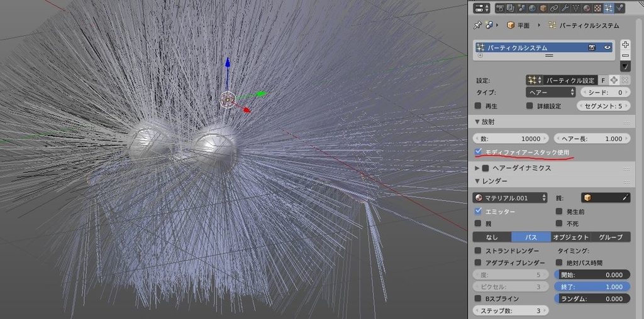Add new particle settings with plus icon
The image size is (644, 319).
[614, 80]
